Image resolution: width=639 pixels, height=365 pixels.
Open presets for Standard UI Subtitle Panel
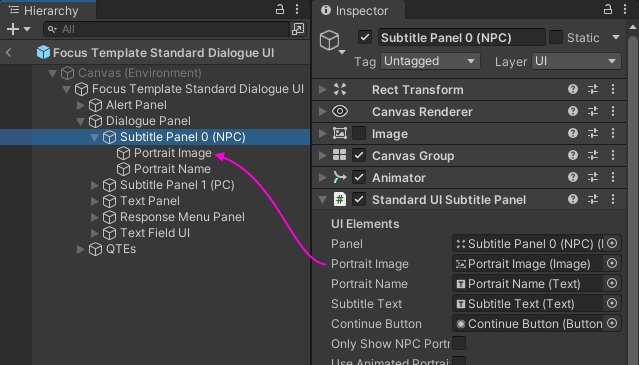[x=593, y=199]
